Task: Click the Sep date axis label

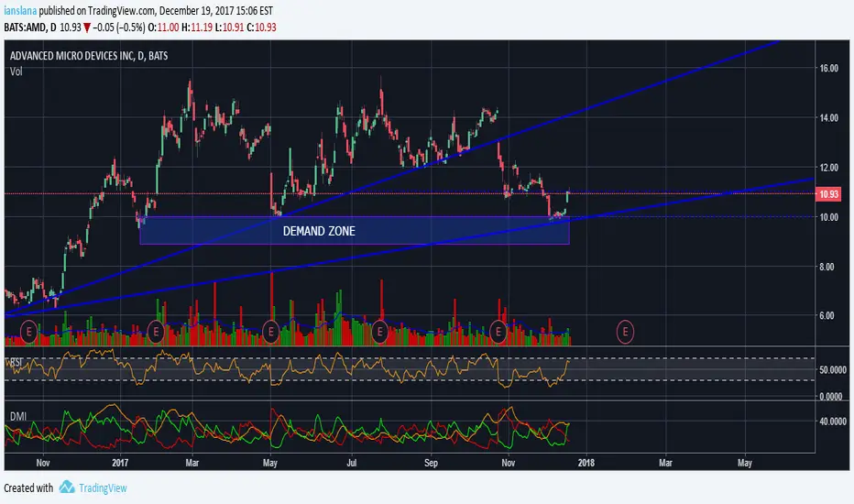Action: 431,463
